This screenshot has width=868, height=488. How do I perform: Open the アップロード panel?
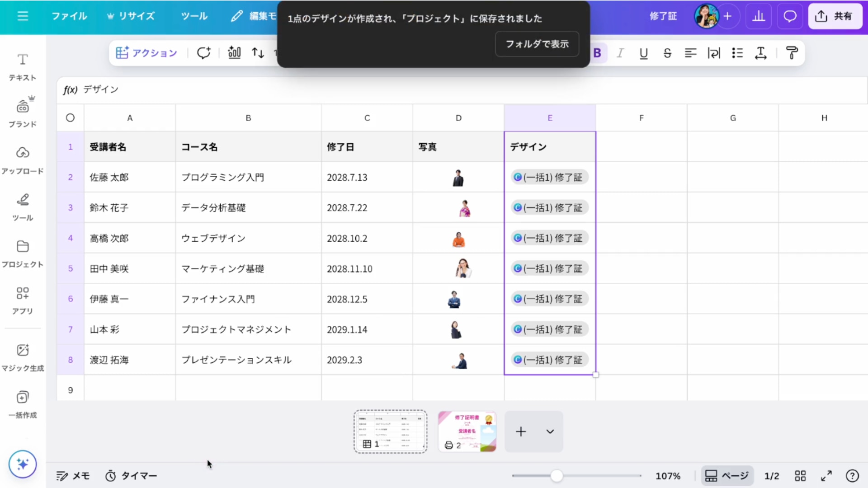23,160
